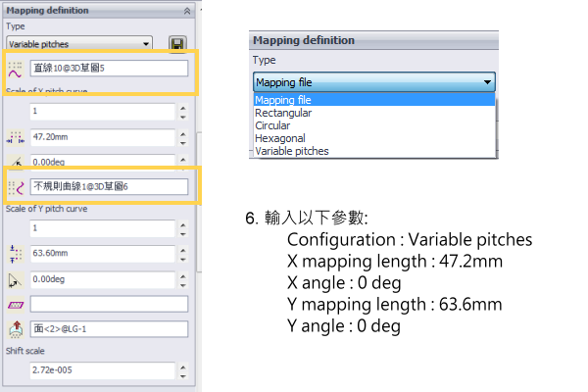The width and height of the screenshot is (588, 392).
Task: Open the Variable pitches type dropdown
Action: coord(146,44)
